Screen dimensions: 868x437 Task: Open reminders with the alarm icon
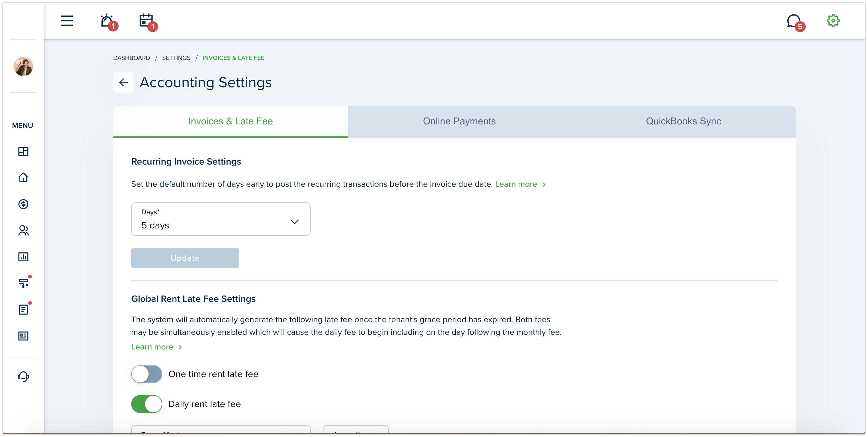[107, 21]
